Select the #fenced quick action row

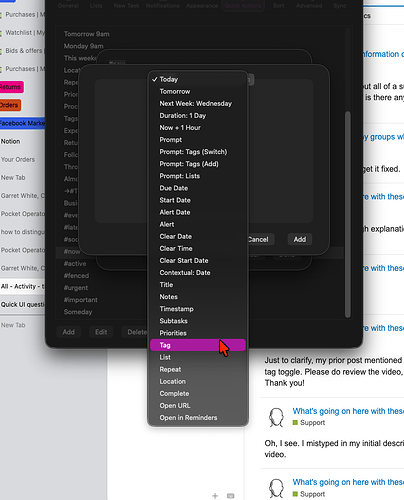click(77, 275)
